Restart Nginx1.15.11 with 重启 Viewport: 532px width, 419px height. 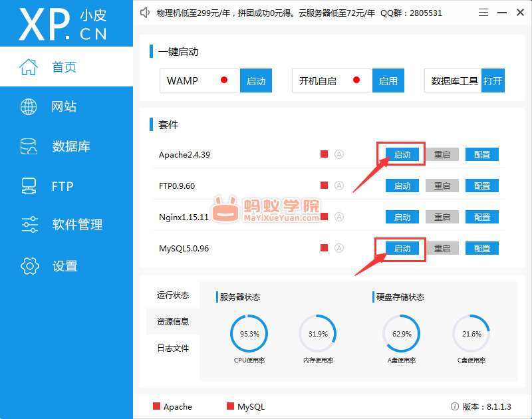click(442, 217)
